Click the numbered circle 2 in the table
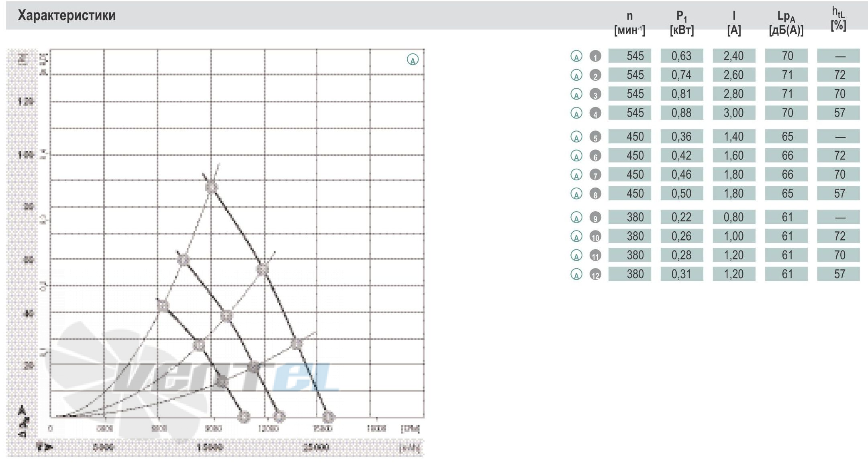 (595, 75)
